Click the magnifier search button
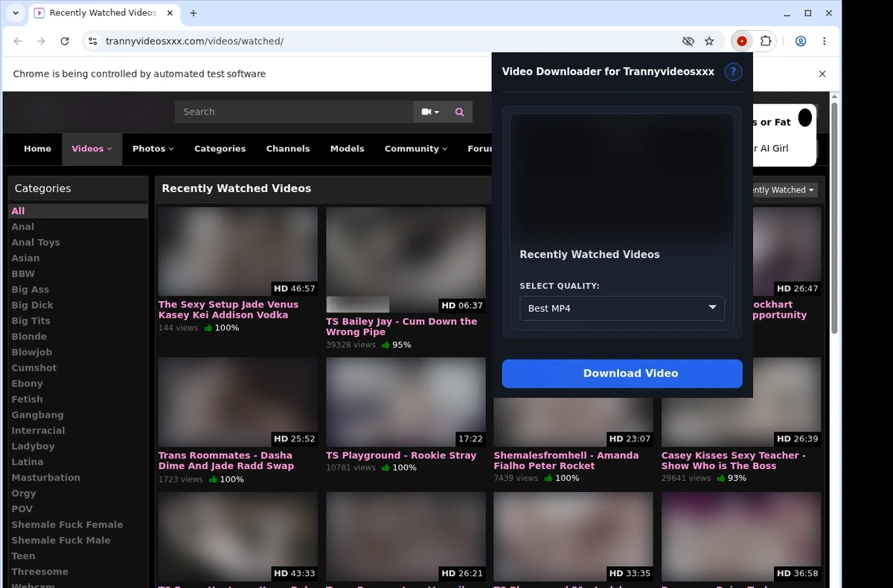Image resolution: width=893 pixels, height=588 pixels. [x=459, y=112]
